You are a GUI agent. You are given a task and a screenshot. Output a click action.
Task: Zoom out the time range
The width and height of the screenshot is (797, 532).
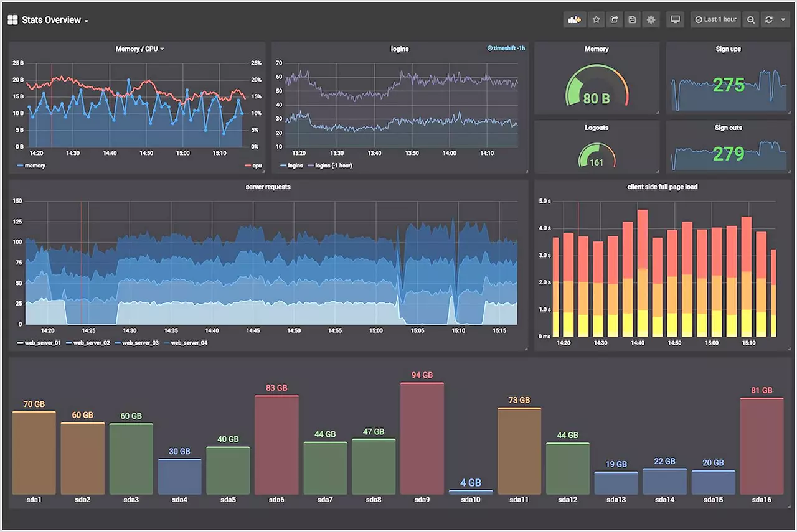(x=751, y=20)
